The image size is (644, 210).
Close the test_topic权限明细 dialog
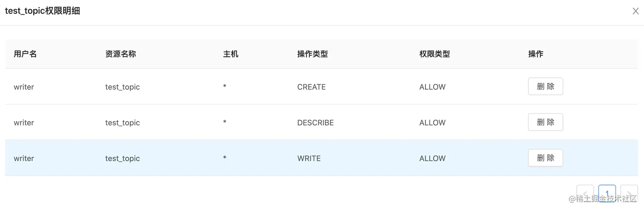pyautogui.click(x=635, y=12)
